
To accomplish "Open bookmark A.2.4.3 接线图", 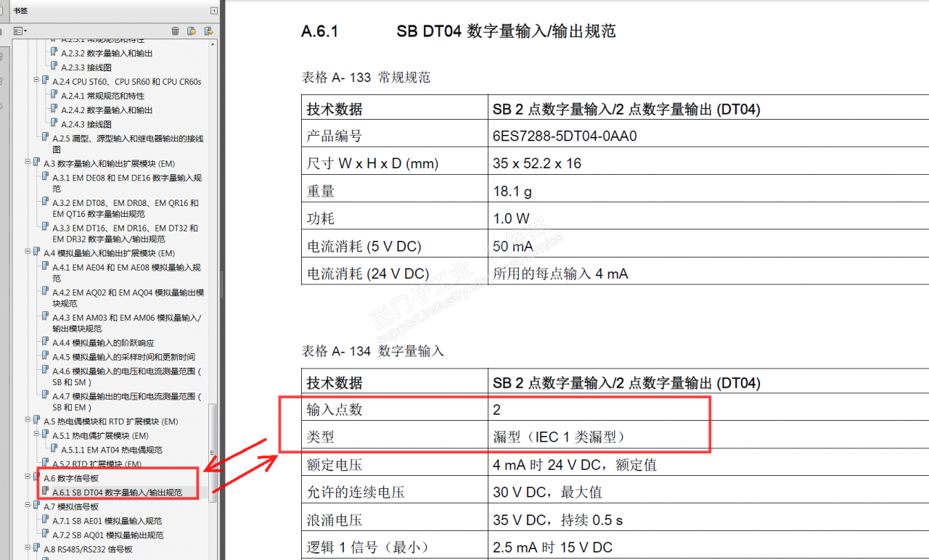I will (x=86, y=125).
